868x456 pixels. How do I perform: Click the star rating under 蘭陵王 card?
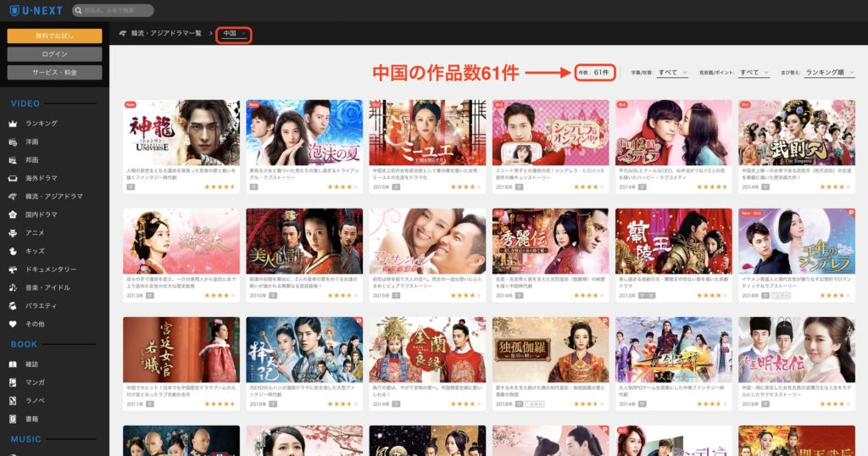712,296
